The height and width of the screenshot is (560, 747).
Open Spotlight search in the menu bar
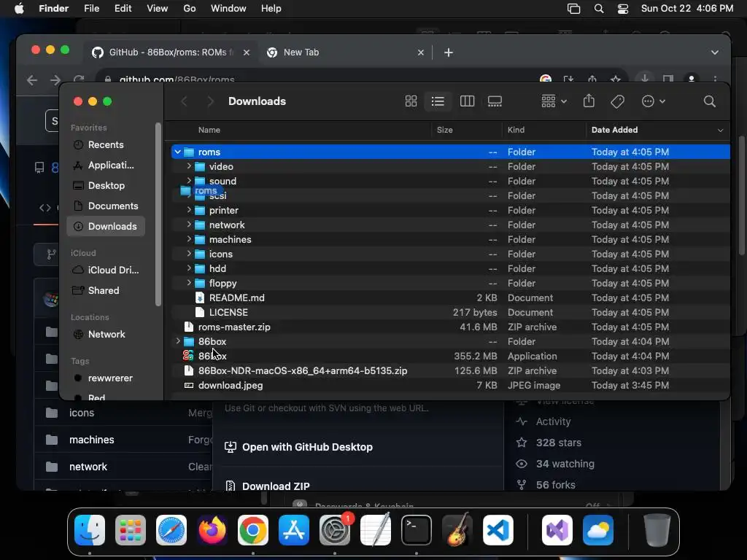tap(599, 9)
